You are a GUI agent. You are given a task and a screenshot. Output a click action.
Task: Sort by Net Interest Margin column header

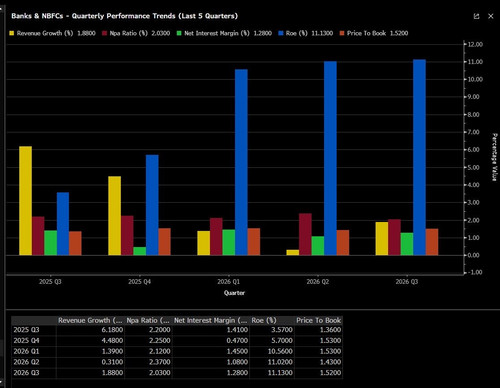pyautogui.click(x=211, y=320)
